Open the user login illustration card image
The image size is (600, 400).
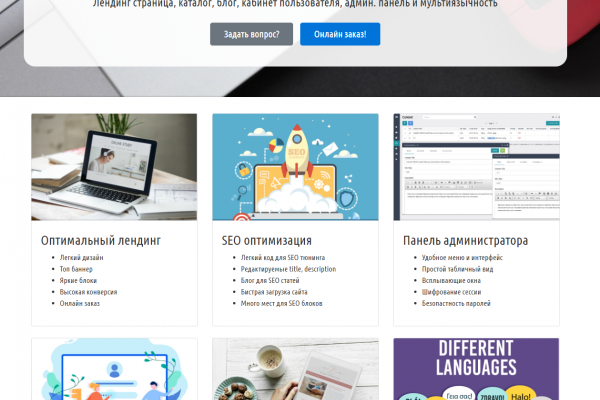[x=114, y=369]
